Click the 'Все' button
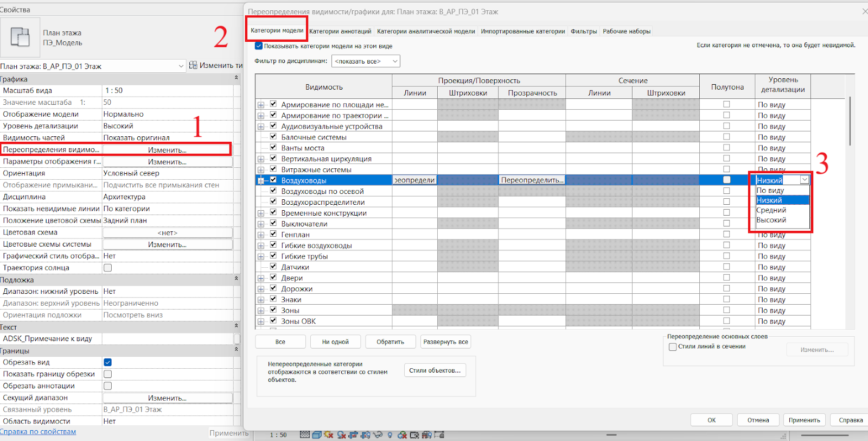 280,342
